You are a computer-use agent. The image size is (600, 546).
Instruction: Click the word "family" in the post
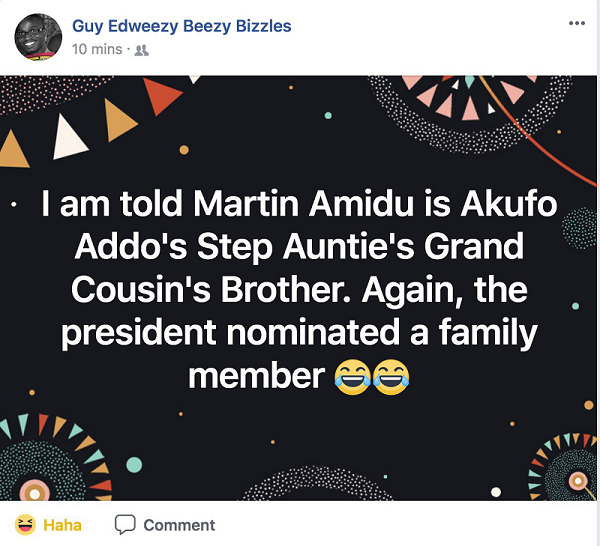pyautogui.click(x=474, y=334)
